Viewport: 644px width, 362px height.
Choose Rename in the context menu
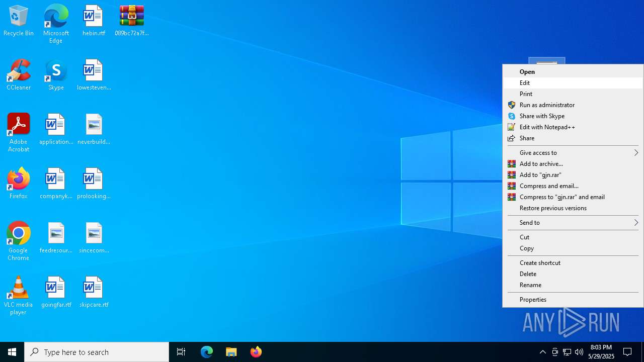573,285
